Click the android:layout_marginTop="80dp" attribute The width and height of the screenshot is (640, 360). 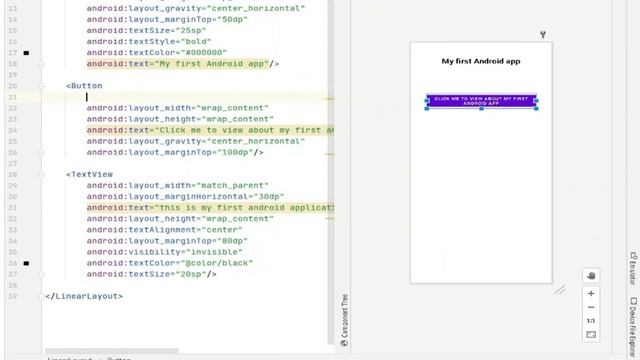point(167,241)
